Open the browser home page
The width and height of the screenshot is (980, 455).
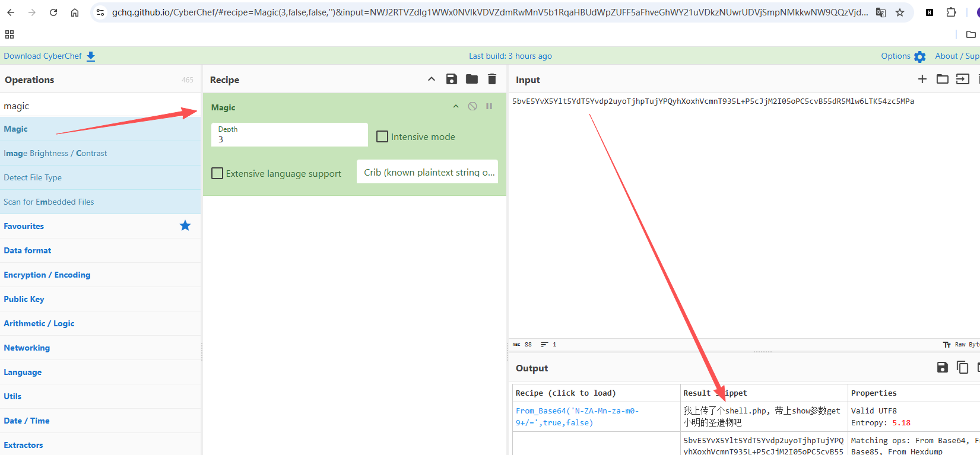75,12
